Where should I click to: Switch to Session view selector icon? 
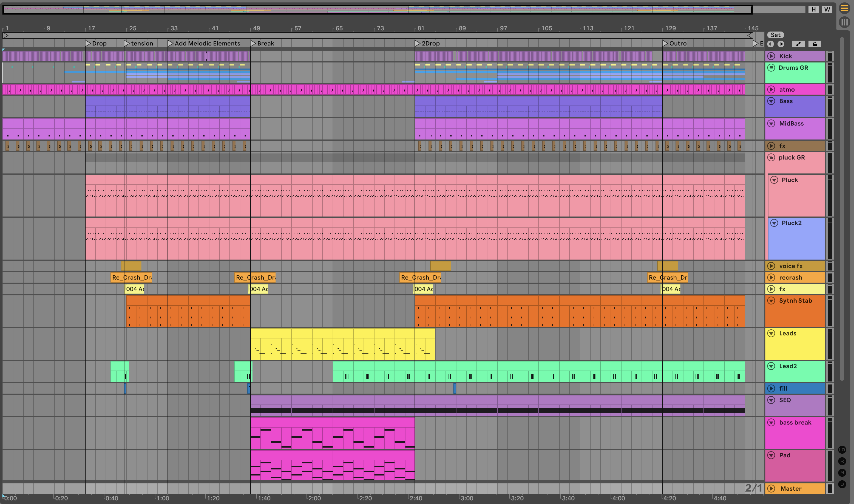pyautogui.click(x=844, y=22)
